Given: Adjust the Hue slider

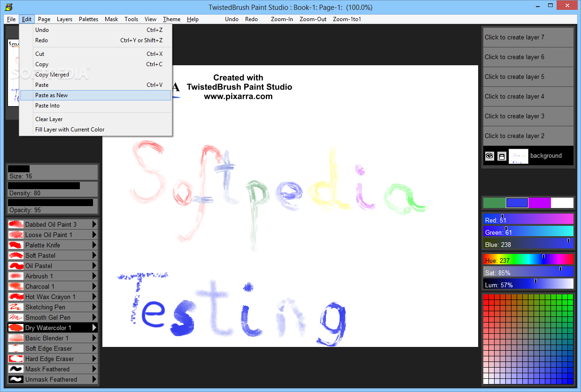Looking at the screenshot, I should [x=528, y=260].
